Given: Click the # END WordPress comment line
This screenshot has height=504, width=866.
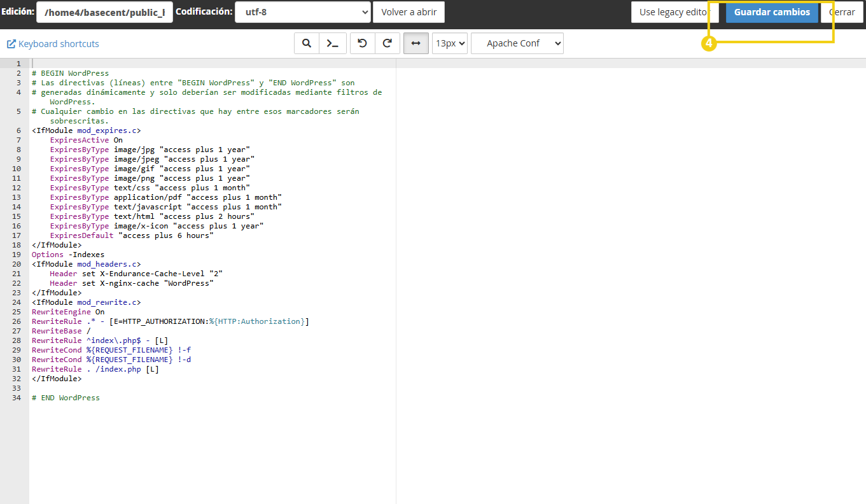Looking at the screenshot, I should pos(66,398).
